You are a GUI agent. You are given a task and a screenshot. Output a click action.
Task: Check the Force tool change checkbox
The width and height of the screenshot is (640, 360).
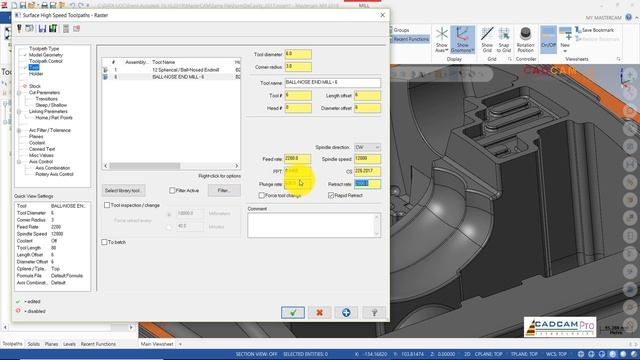[262, 196]
